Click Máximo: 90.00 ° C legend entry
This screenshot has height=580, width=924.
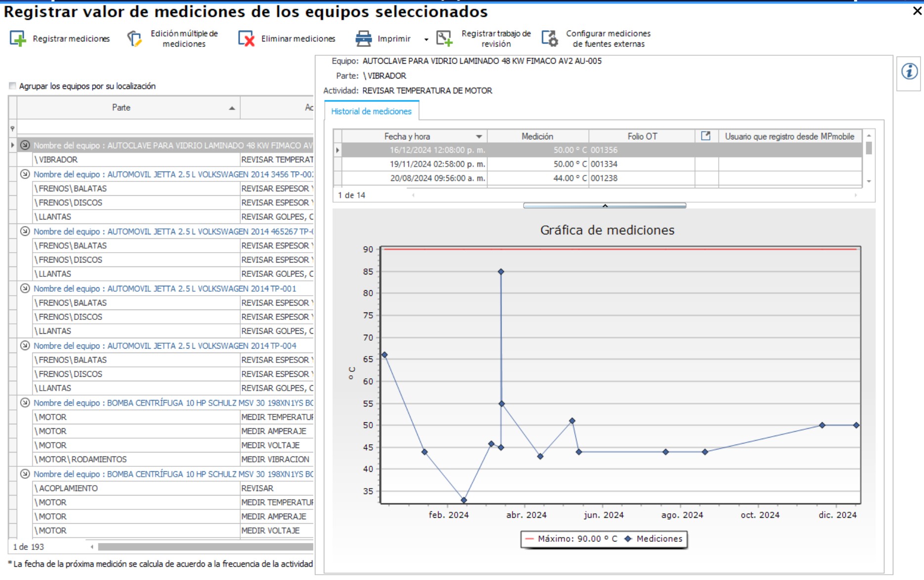coord(571,539)
